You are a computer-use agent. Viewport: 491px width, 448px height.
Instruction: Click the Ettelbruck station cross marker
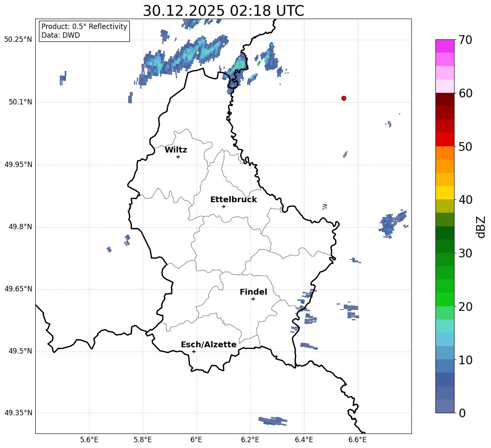(x=224, y=206)
